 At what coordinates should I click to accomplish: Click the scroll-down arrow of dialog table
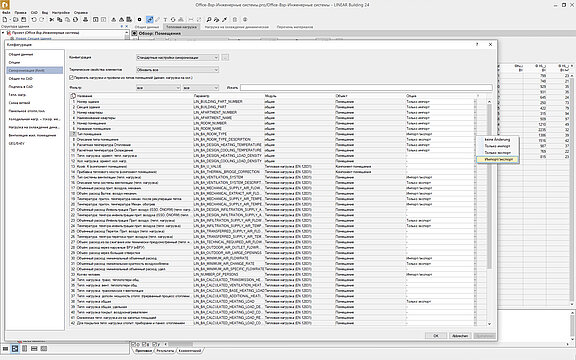489,324
